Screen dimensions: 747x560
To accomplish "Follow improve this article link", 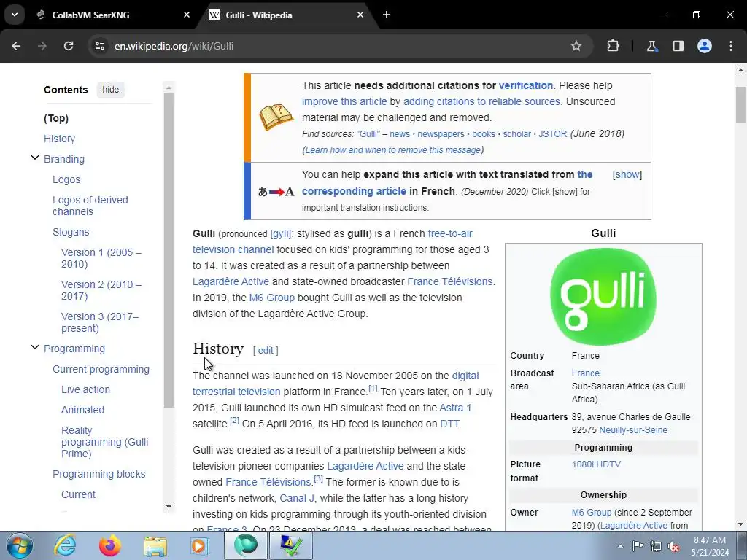I will click(344, 101).
